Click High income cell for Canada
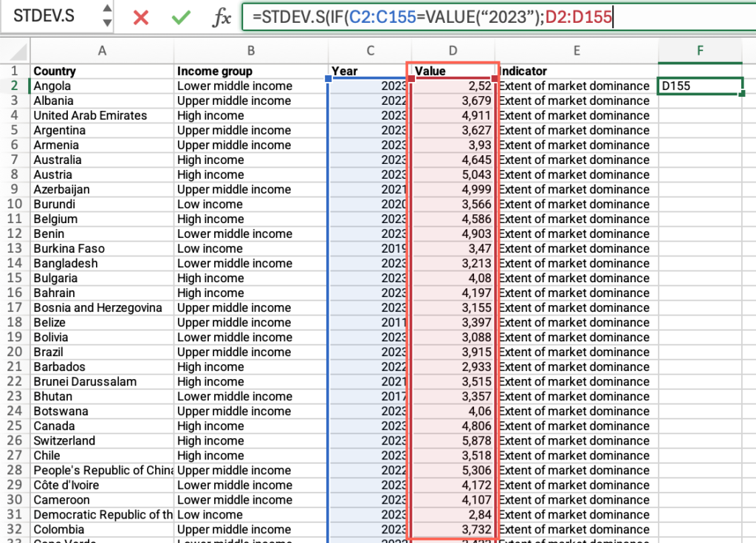756x543 pixels. tap(251, 426)
